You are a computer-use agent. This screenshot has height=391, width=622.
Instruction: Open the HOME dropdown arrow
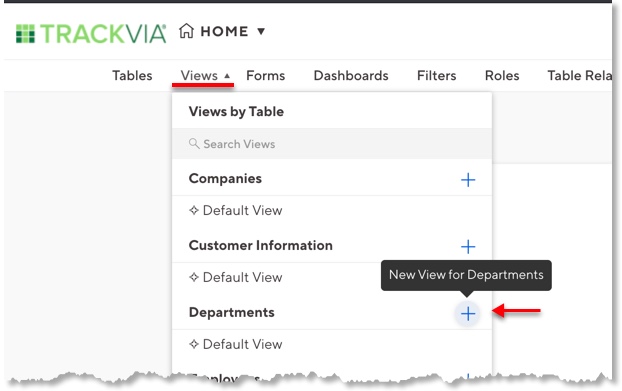261,31
